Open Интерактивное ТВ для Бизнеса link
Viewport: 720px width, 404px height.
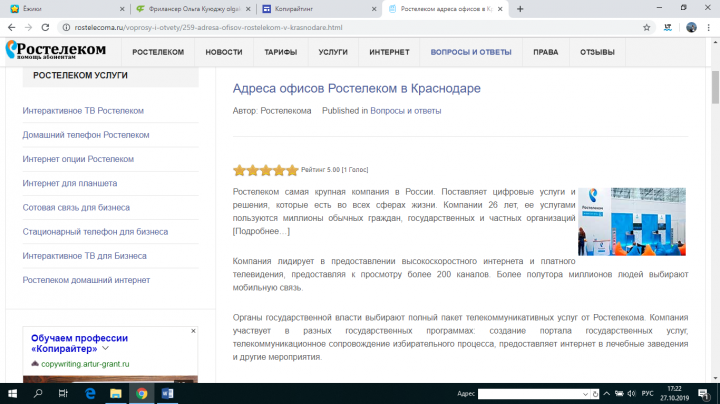[84, 256]
